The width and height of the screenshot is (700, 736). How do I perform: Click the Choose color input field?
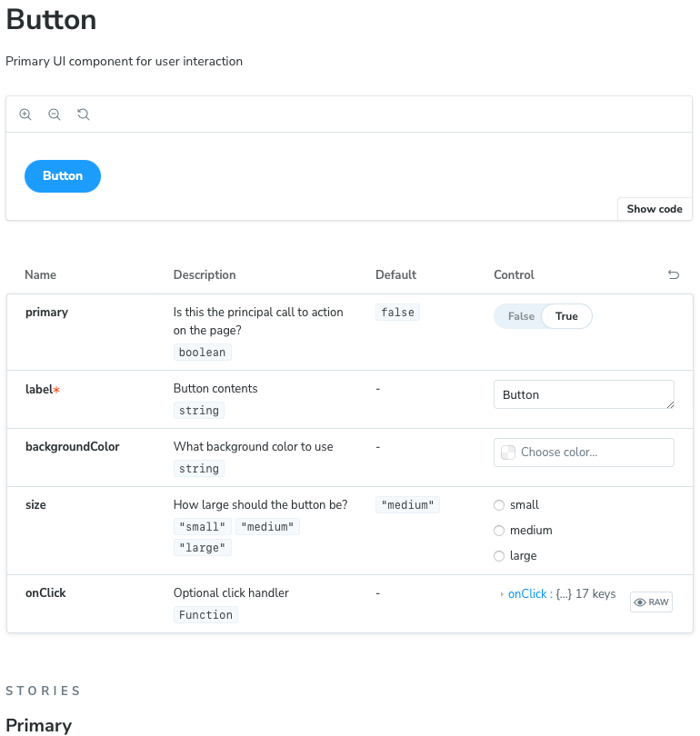[x=591, y=453]
